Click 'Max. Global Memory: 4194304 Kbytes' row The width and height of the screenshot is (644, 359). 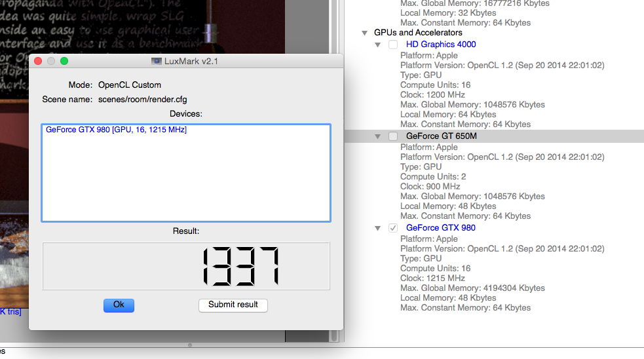click(473, 288)
